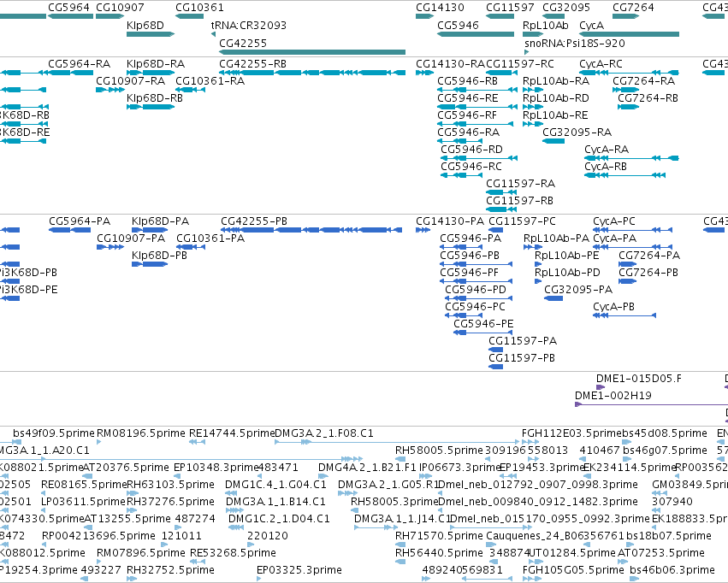Screen dimensions: 728x583
Task: Select the RpL10Ab gene label
Action: (x=545, y=26)
